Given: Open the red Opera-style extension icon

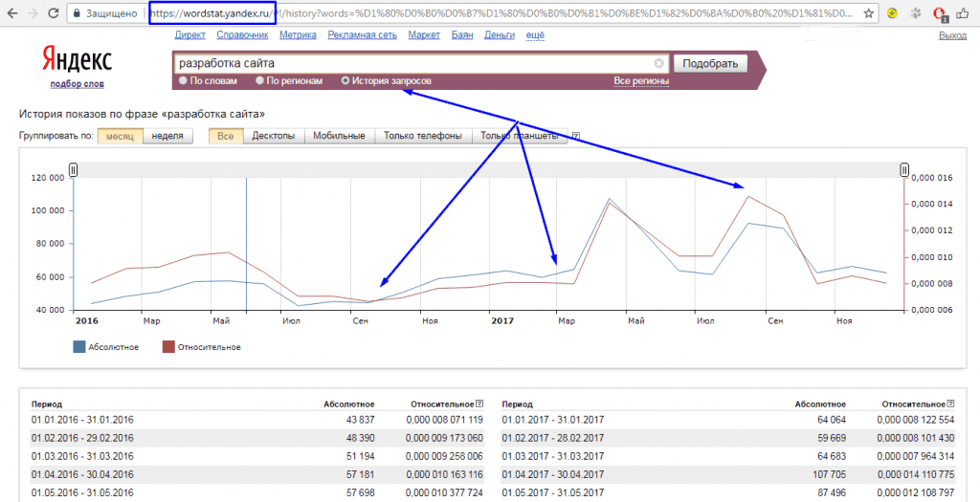Looking at the screenshot, I should (x=939, y=13).
